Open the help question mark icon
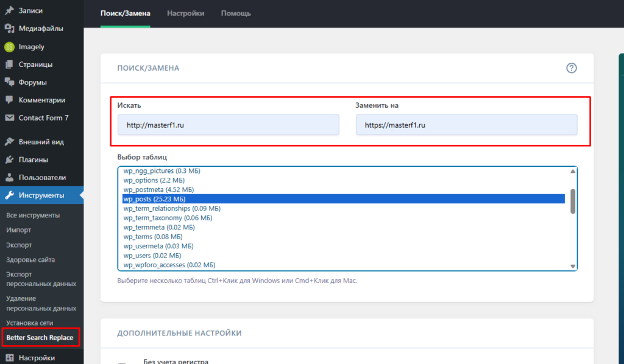The width and height of the screenshot is (624, 364). coord(572,68)
